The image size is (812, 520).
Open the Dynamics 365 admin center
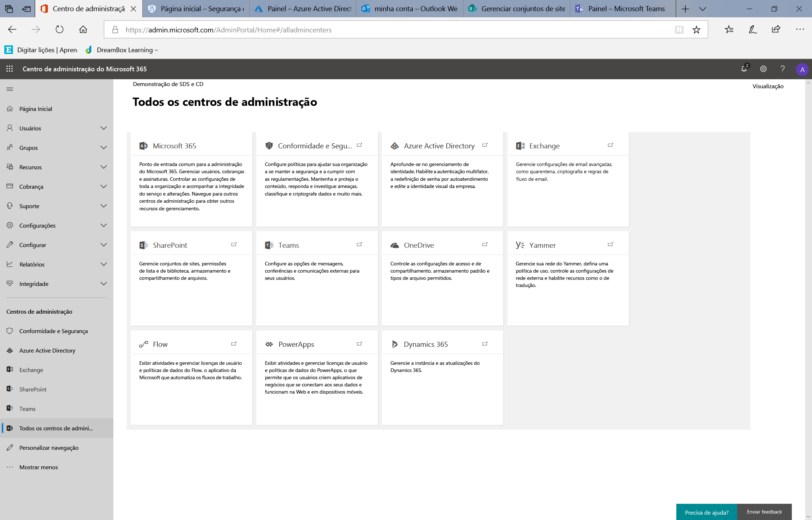(x=425, y=344)
